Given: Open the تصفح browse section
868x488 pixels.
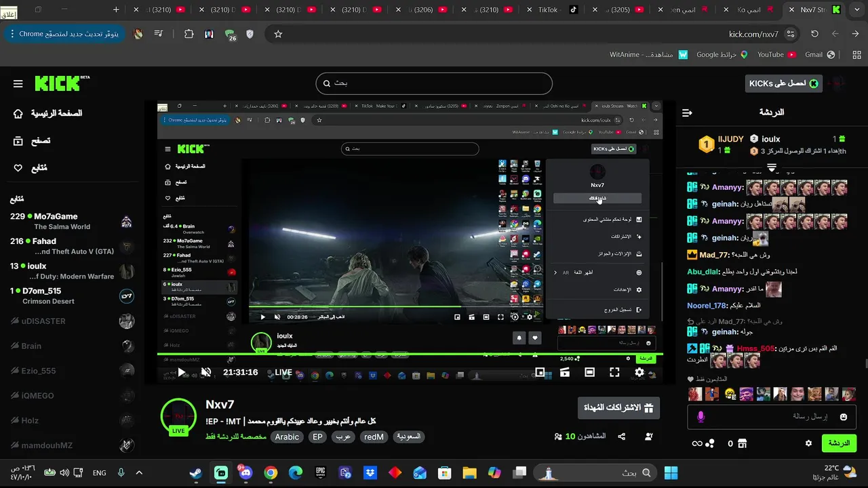Looking at the screenshot, I should coord(32,140).
